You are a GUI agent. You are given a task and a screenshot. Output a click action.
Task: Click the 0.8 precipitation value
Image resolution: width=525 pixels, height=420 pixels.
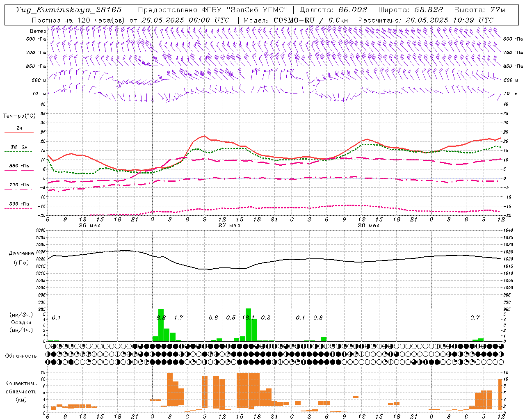point(318,317)
